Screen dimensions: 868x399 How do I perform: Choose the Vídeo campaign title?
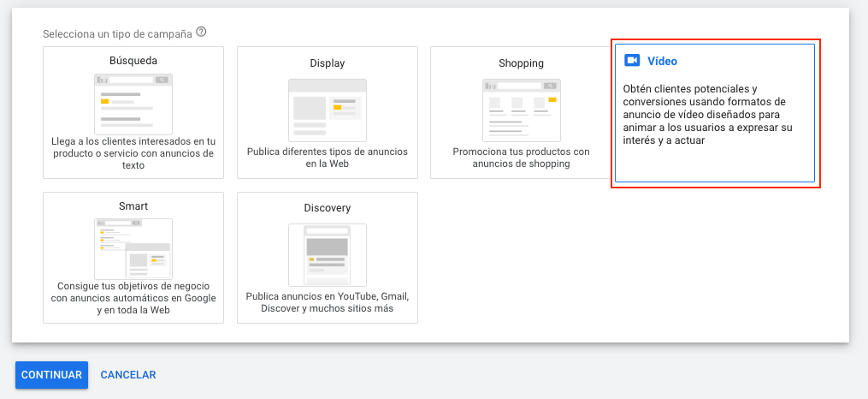[662, 61]
